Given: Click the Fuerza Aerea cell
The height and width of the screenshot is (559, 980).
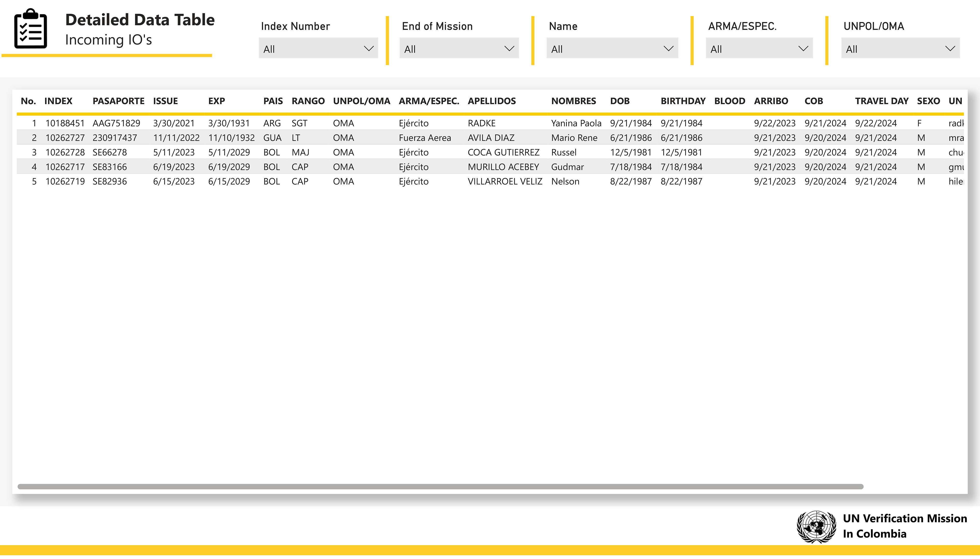Looking at the screenshot, I should tap(425, 138).
